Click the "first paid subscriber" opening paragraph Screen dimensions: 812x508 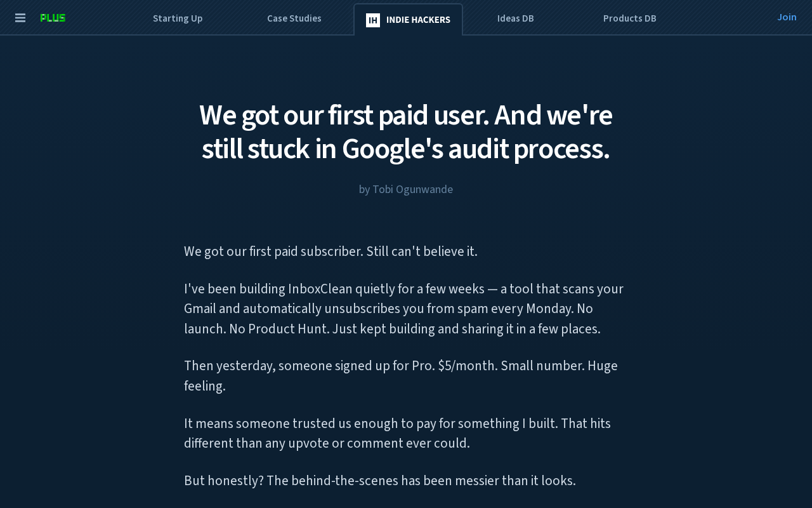331,251
